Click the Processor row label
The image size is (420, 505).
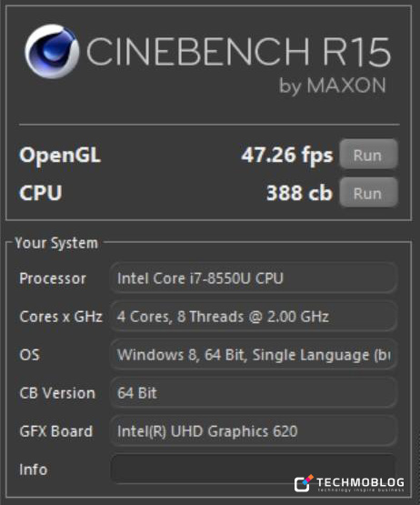point(53,278)
